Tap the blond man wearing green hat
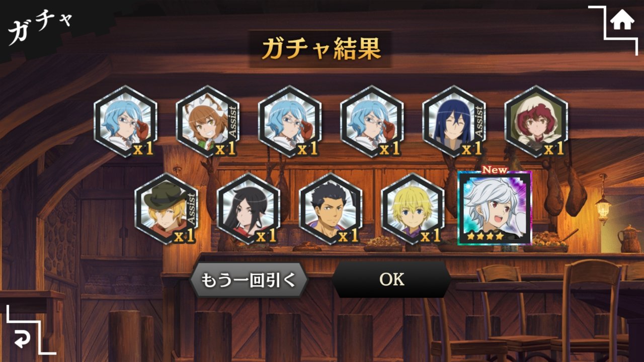Viewport: 644px width, 362px height. click(x=167, y=209)
